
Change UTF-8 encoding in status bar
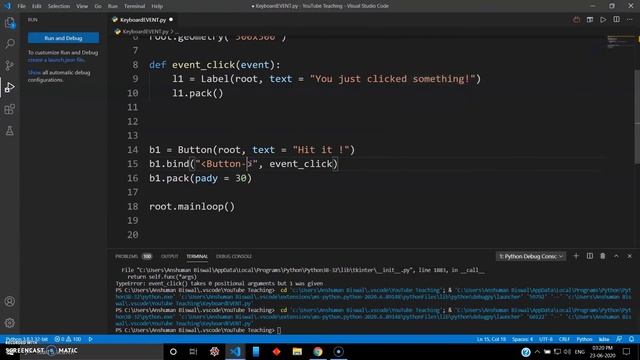pos(546,339)
